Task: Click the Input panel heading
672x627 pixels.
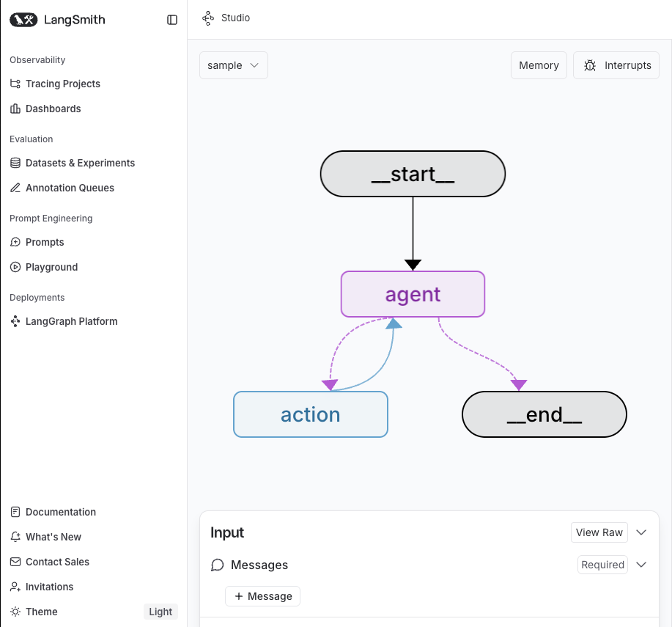Action: 227,532
